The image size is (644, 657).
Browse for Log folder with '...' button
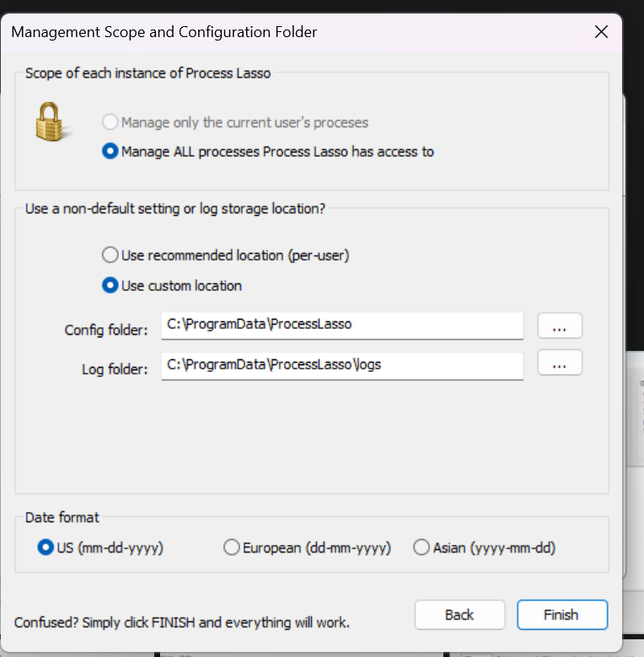pyautogui.click(x=560, y=363)
